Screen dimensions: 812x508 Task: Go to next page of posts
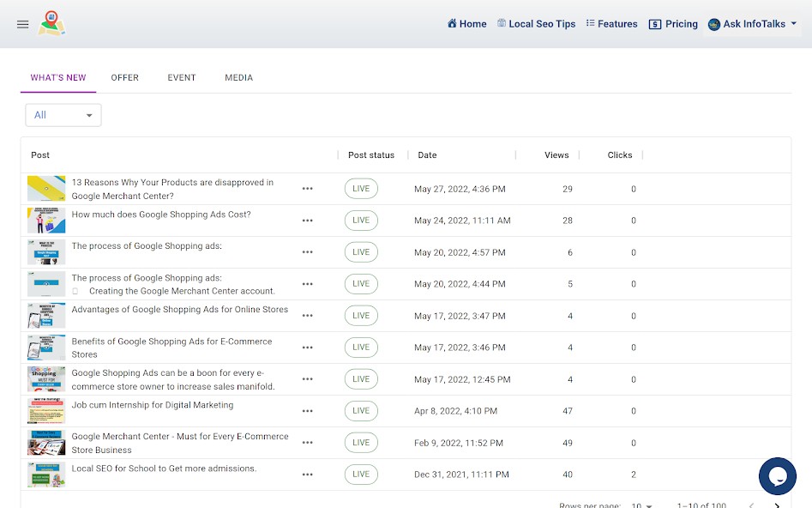(x=777, y=505)
